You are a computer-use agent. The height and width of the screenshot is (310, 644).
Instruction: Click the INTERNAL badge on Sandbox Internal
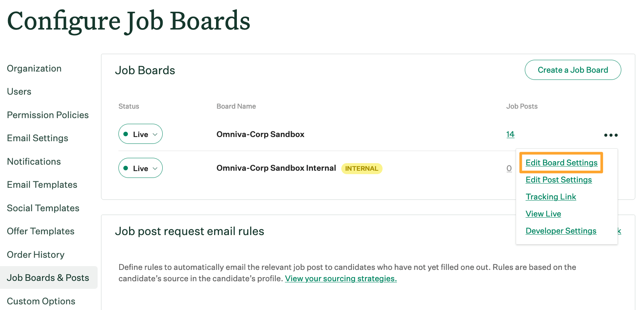coord(361,168)
